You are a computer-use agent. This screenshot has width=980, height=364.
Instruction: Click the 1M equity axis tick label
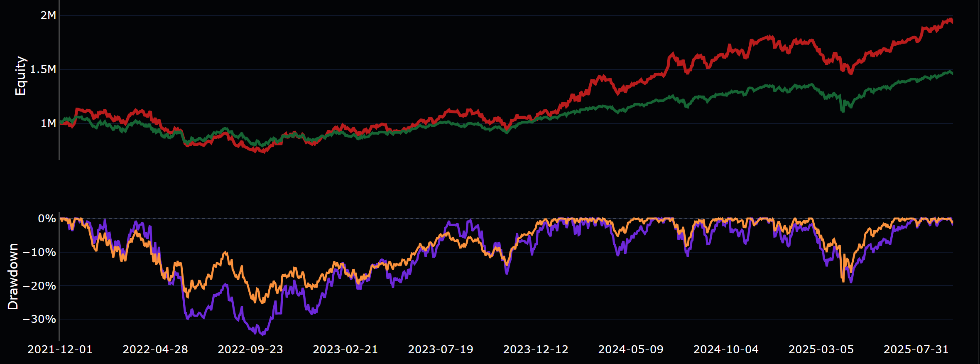(48, 123)
